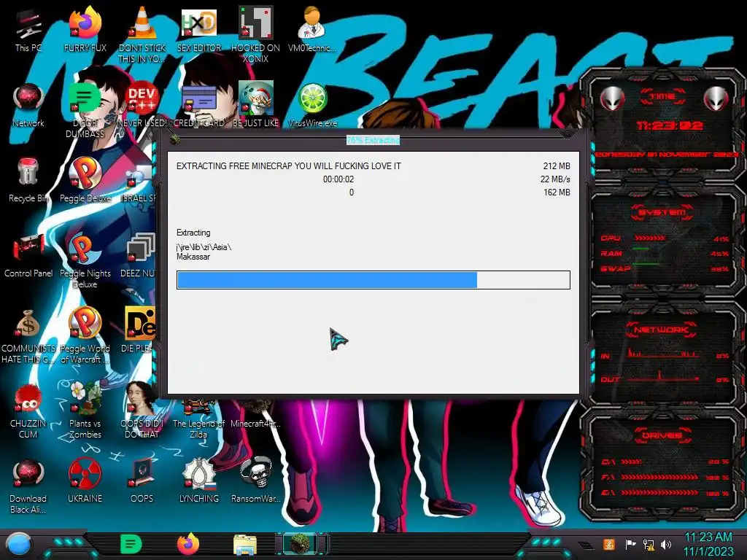Click the Start orb on taskbar
This screenshot has height=560, width=747.
pyautogui.click(x=19, y=545)
